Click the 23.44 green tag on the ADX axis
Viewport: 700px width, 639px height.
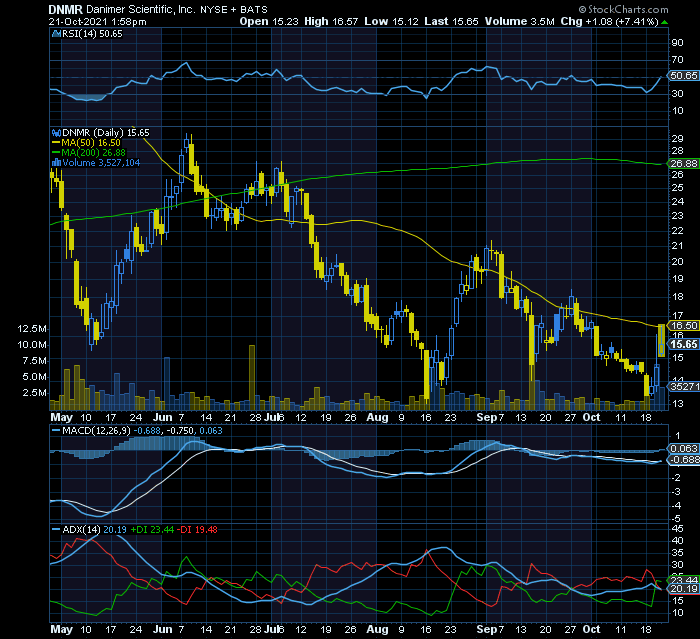[x=684, y=581]
